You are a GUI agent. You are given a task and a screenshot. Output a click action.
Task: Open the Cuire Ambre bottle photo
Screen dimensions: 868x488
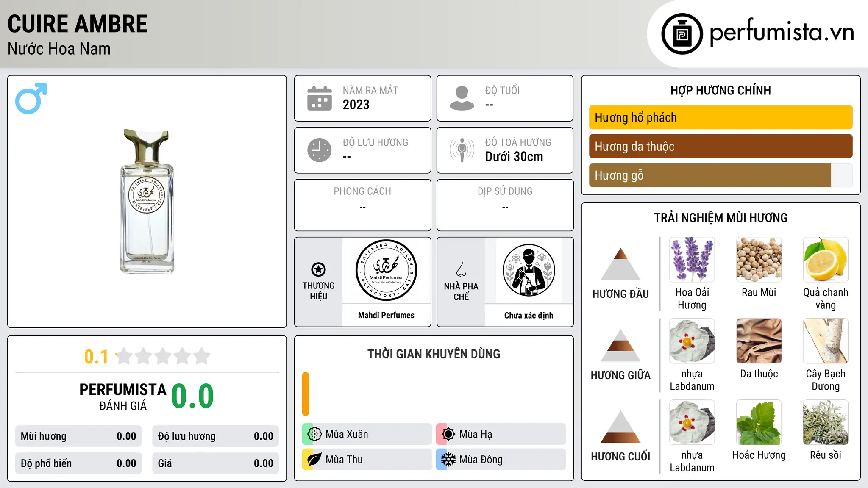coord(147,202)
